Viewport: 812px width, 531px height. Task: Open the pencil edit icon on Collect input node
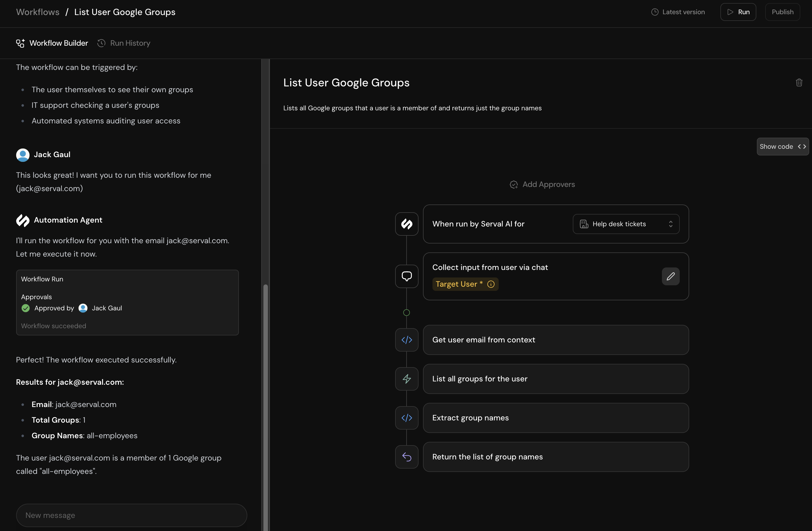point(671,276)
